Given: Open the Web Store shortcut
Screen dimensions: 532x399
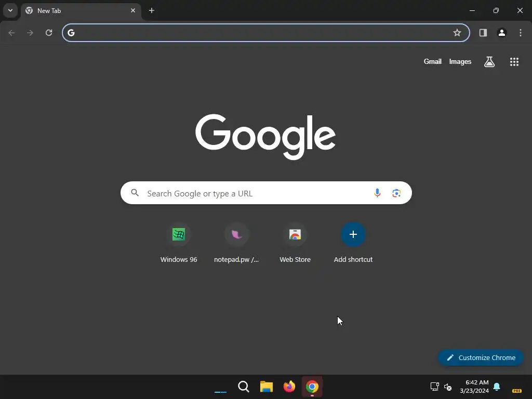Looking at the screenshot, I should pyautogui.click(x=295, y=243).
